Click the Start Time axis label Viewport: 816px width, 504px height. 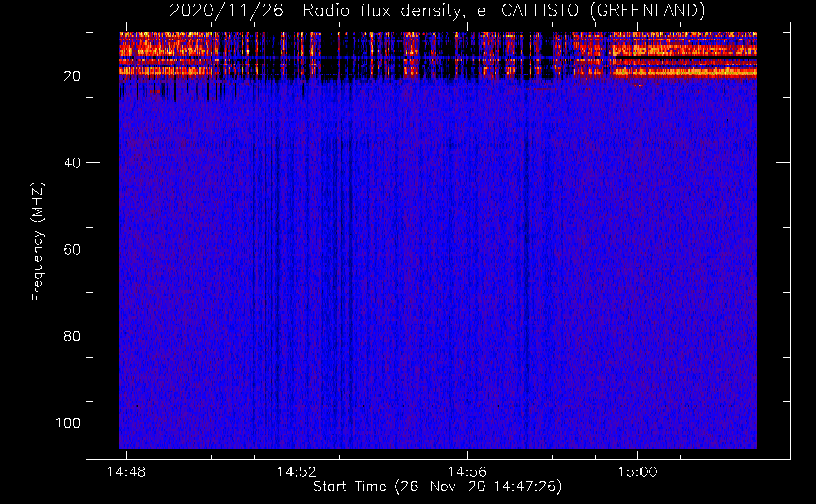(x=437, y=486)
